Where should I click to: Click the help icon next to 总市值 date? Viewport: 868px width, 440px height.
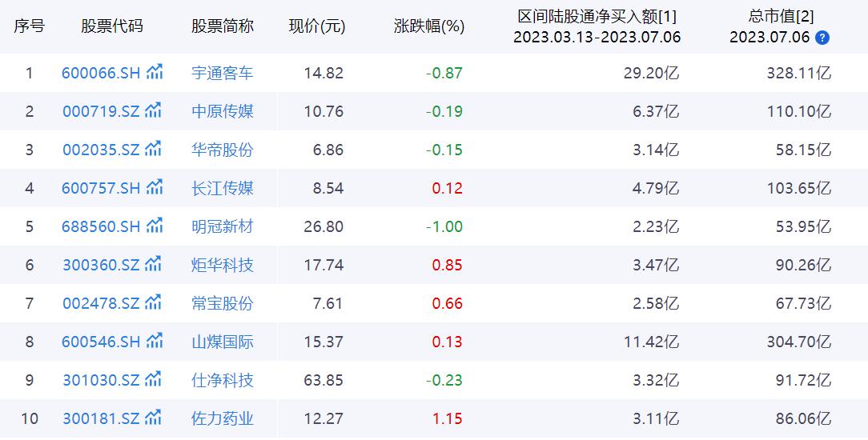pyautogui.click(x=822, y=38)
